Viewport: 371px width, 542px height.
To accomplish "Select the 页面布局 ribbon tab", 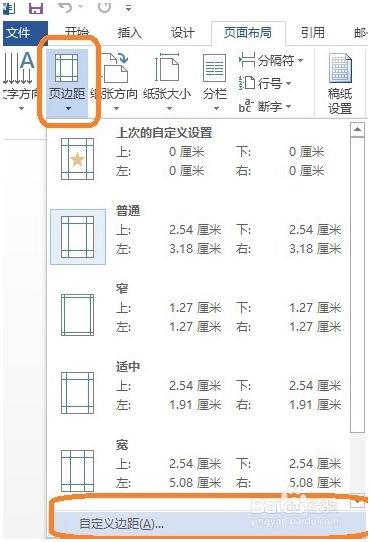I will pos(248,33).
